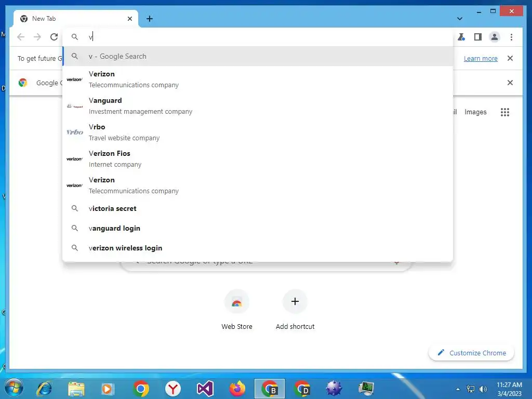Select the Vrbo Travel website suggestion
532x399 pixels.
[258, 132]
